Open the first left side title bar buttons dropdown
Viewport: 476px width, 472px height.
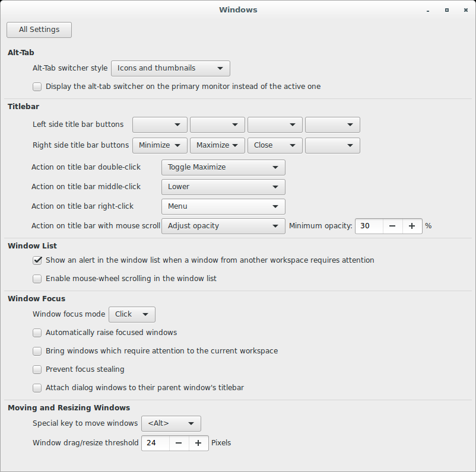pos(160,125)
